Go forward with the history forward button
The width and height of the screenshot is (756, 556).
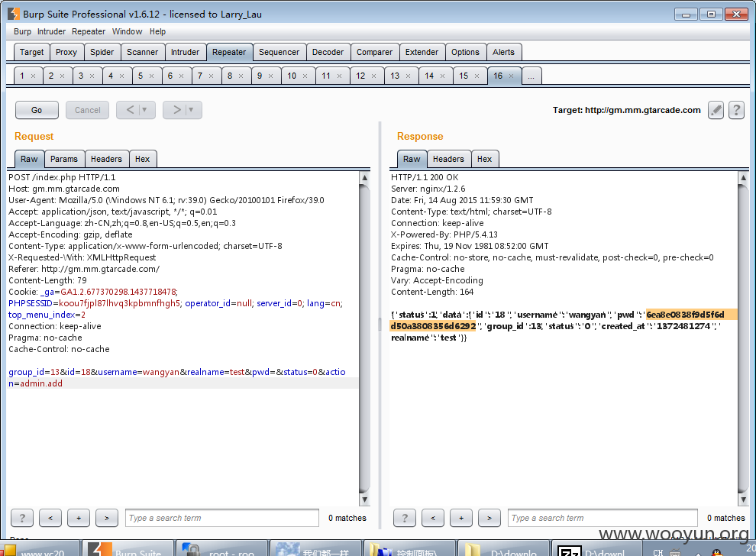[177, 110]
